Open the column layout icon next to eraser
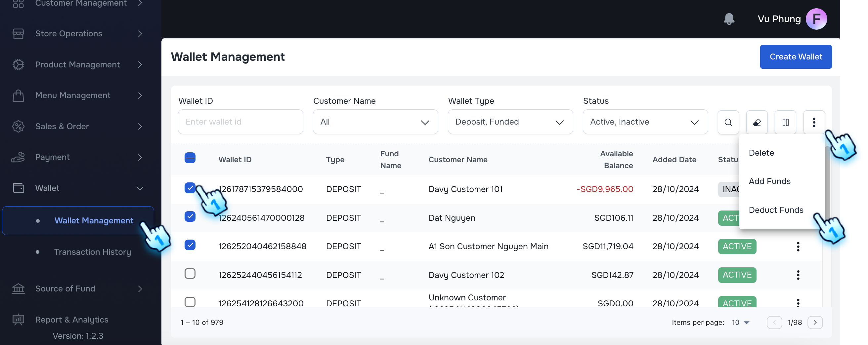Screen dimensions: 868x345 [x=785, y=122]
